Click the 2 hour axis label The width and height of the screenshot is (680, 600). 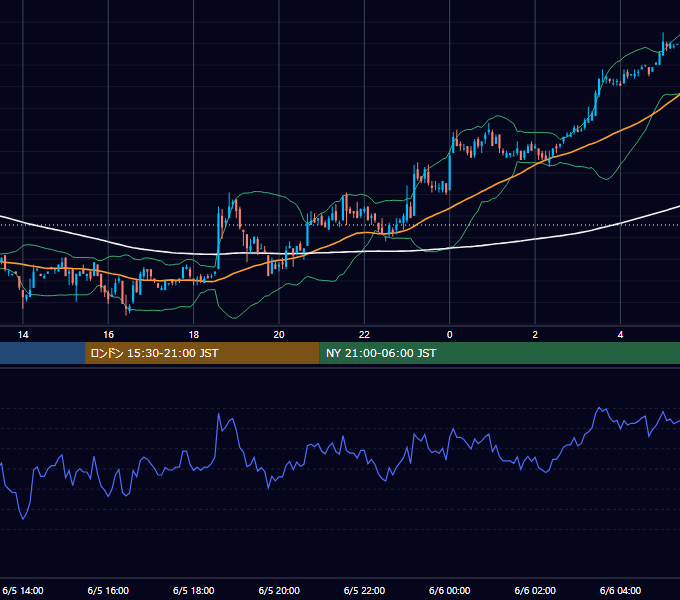point(535,335)
